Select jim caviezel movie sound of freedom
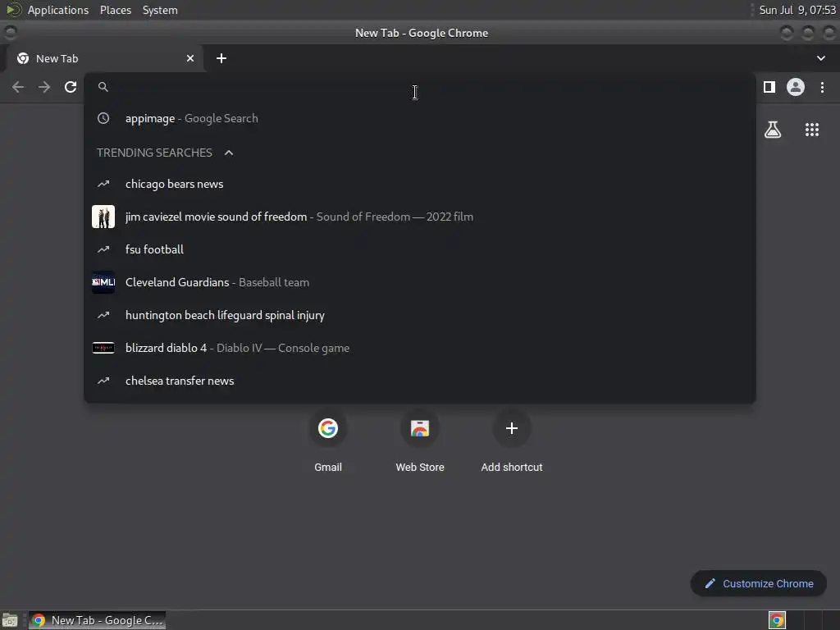Viewport: 840px width, 630px height. 420,217
